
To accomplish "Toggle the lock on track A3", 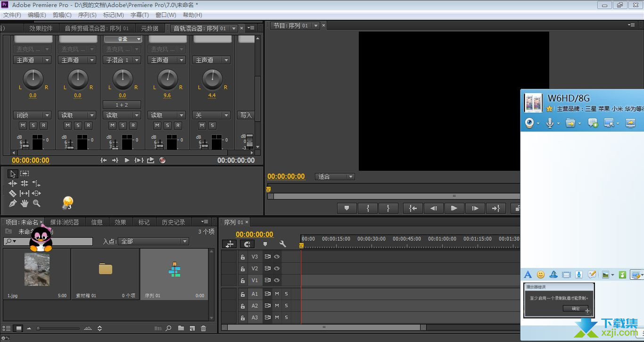I will tap(243, 317).
